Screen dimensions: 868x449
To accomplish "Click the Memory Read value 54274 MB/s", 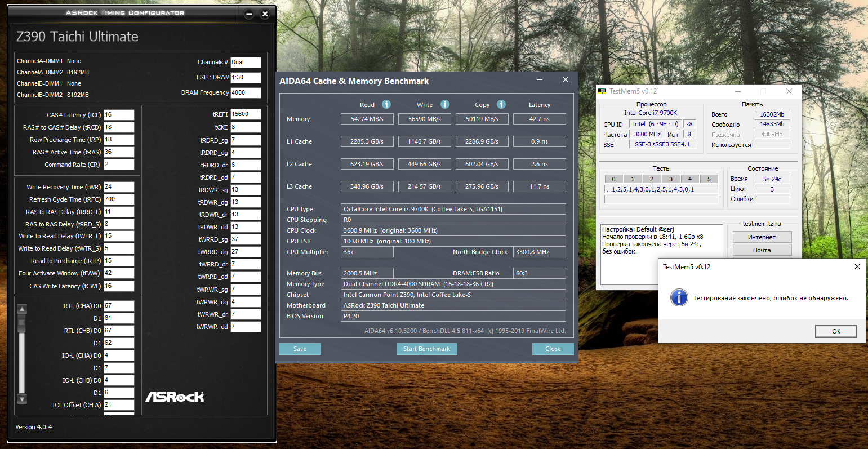I will 367,119.
